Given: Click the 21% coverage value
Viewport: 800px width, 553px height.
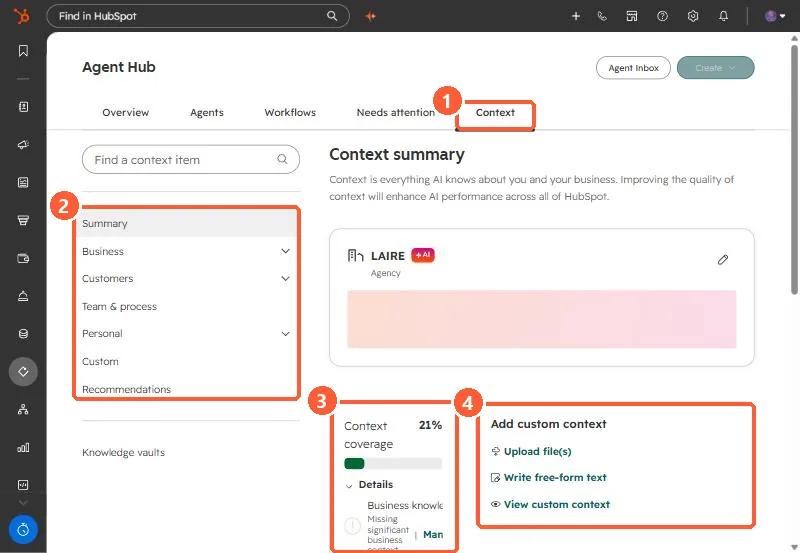Looking at the screenshot, I should pyautogui.click(x=430, y=425).
